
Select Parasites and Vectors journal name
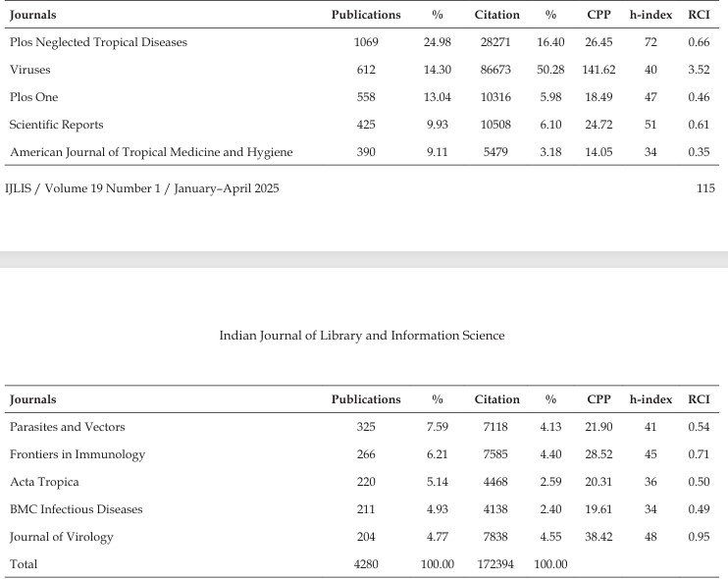(68, 427)
